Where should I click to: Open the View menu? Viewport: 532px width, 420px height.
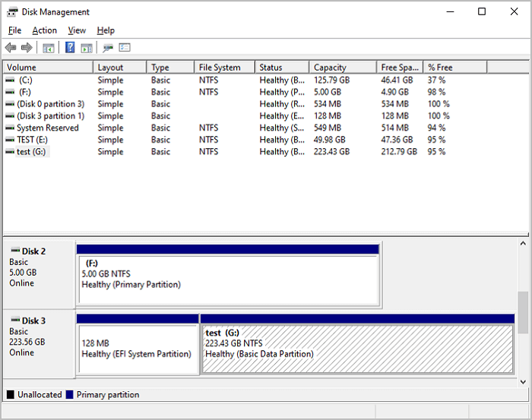77,30
